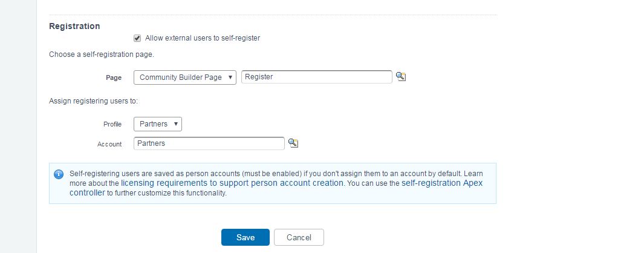This screenshot has height=253, width=644.
Task: Click the Profile field label
Action: tap(112, 124)
